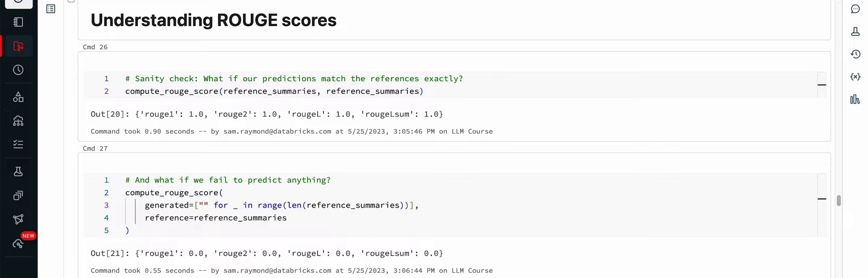Toggle the notebook table of contents
The width and height of the screenshot is (868, 278).
51,9
